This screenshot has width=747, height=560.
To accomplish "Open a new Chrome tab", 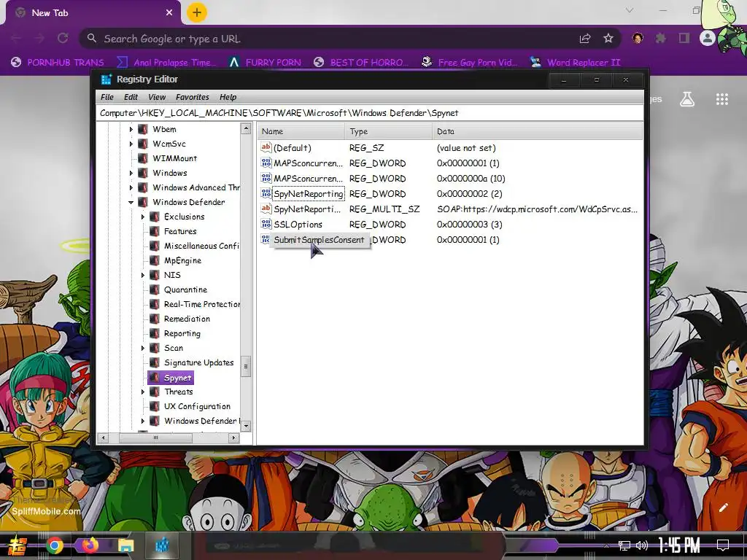I will pos(197,13).
